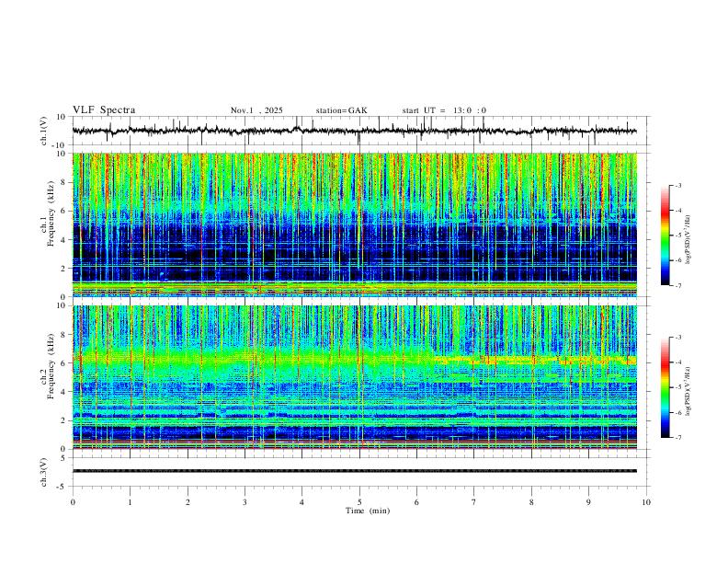This screenshot has height=563, width=728.
Task: Click time axis tick label "9"
Action: coord(588,502)
